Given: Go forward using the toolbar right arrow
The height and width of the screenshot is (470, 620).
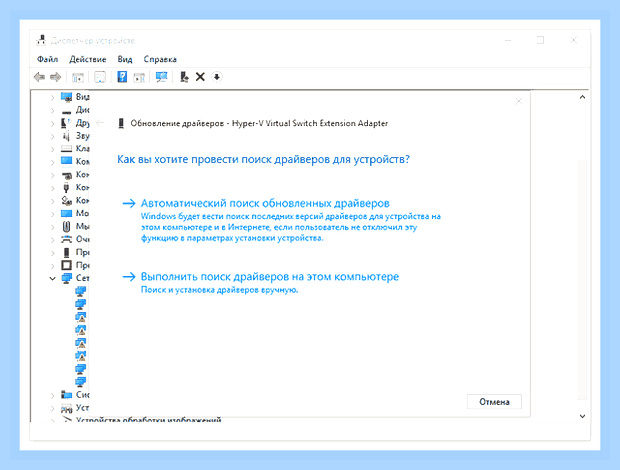Looking at the screenshot, I should click(x=55, y=77).
